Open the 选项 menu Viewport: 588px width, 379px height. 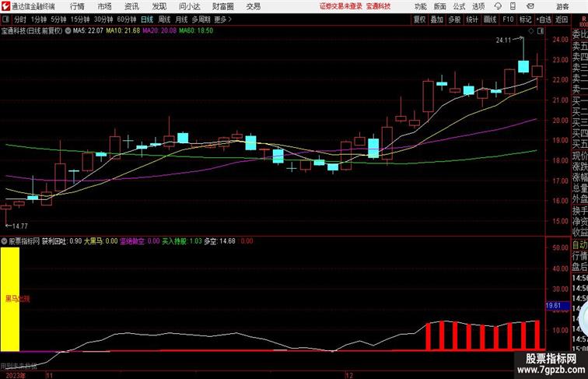click(478, 6)
